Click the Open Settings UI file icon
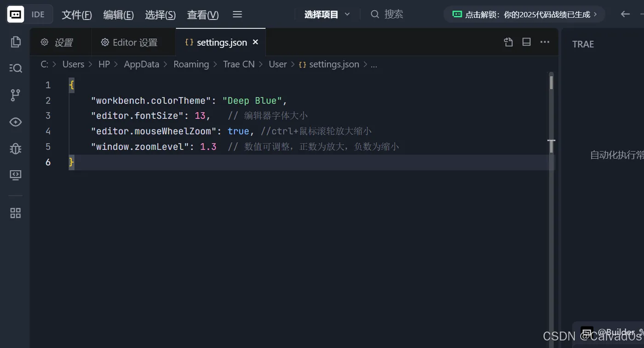The height and width of the screenshot is (348, 644). coord(508,42)
